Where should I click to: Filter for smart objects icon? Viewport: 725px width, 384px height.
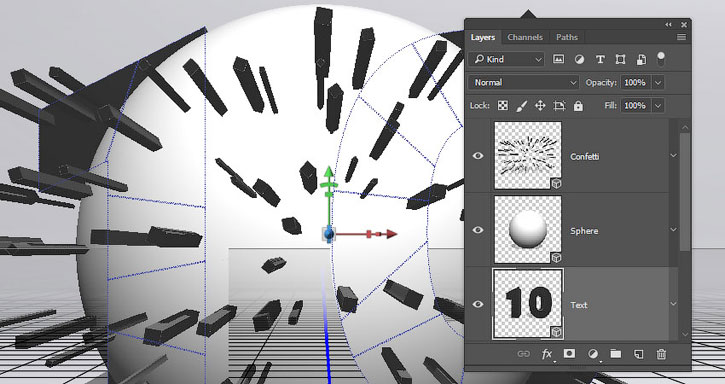(641, 59)
